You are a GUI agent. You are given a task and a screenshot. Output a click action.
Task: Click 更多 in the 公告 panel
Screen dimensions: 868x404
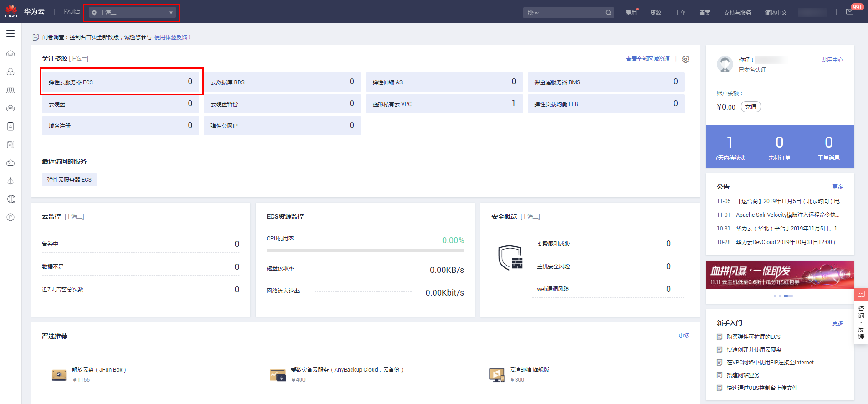coord(837,187)
